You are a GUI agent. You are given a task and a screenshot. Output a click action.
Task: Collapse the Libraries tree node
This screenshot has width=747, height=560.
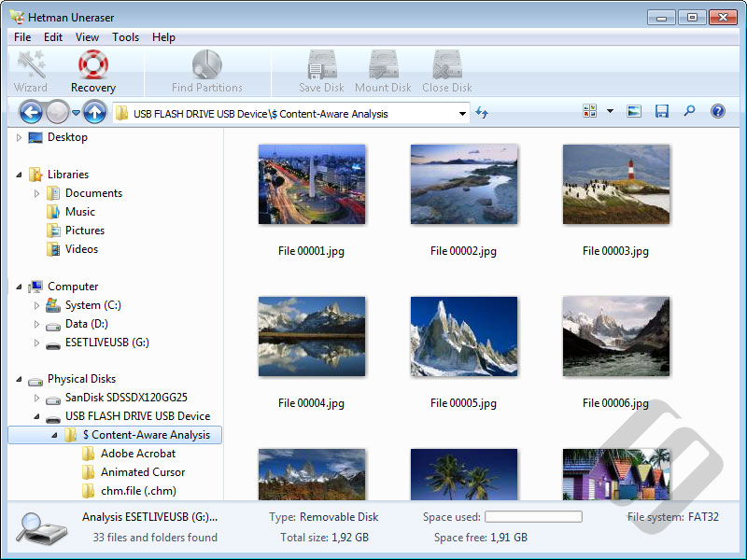19,175
